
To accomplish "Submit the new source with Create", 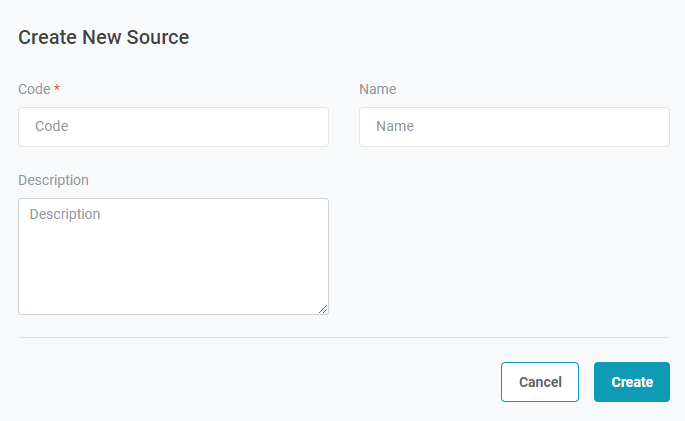I will [631, 382].
